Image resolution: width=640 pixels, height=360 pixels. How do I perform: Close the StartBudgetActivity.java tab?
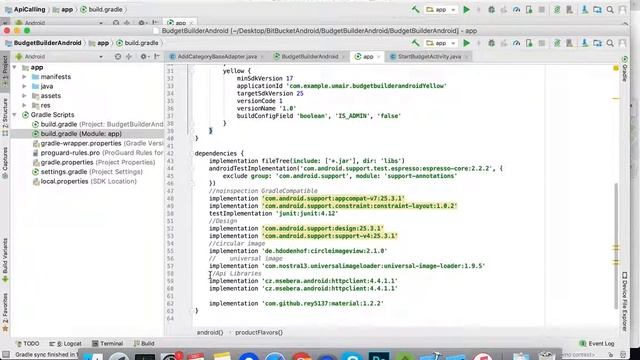tap(467, 57)
